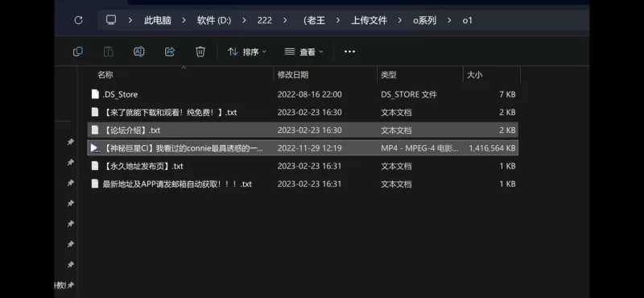
Task: Click the 【论坛介绍】.txt document icon
Action: click(x=95, y=130)
